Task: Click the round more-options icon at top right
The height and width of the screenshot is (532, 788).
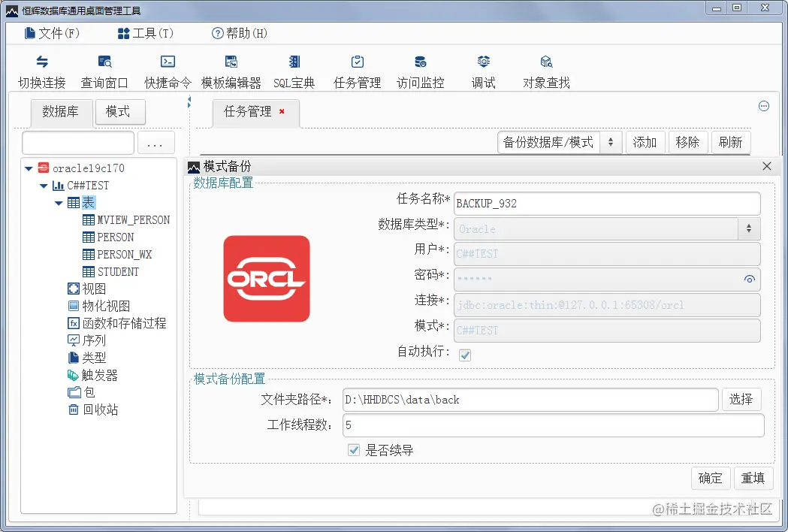Action: click(764, 106)
